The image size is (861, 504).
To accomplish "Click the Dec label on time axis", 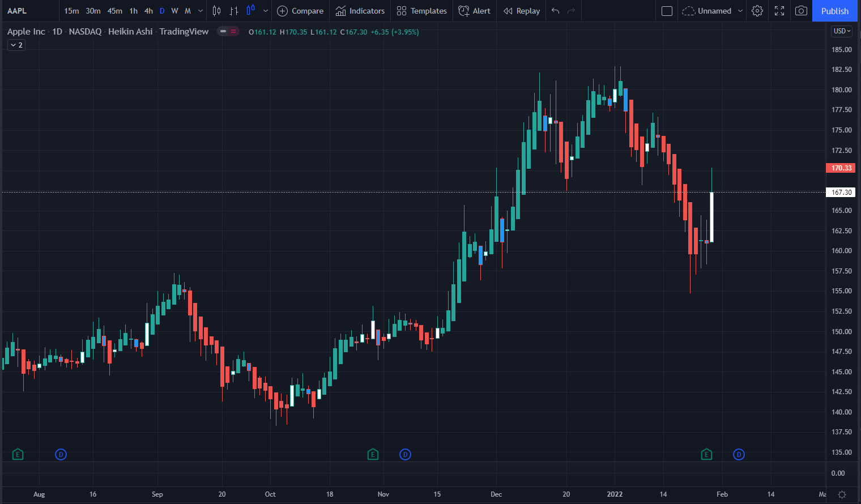I will [x=496, y=494].
